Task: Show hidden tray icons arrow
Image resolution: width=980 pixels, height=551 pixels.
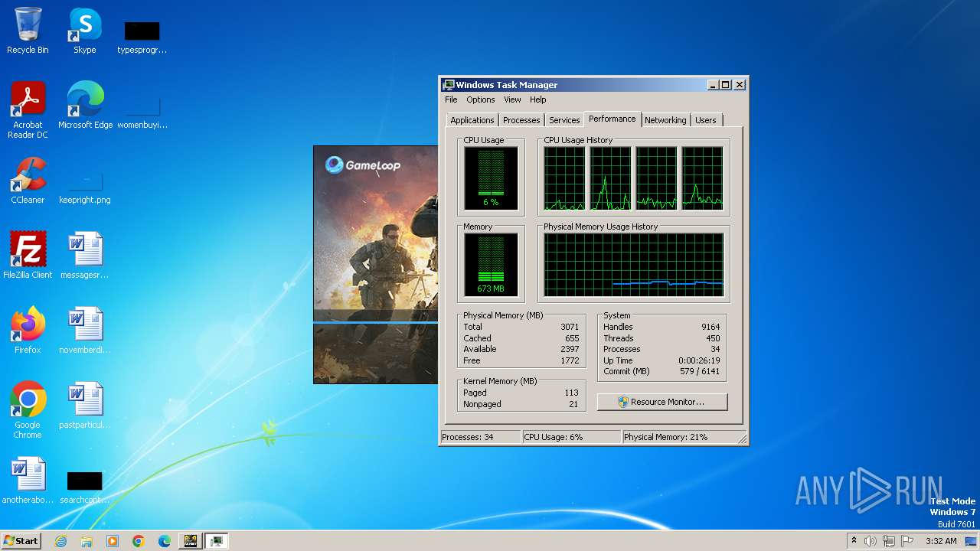Action: [x=854, y=541]
